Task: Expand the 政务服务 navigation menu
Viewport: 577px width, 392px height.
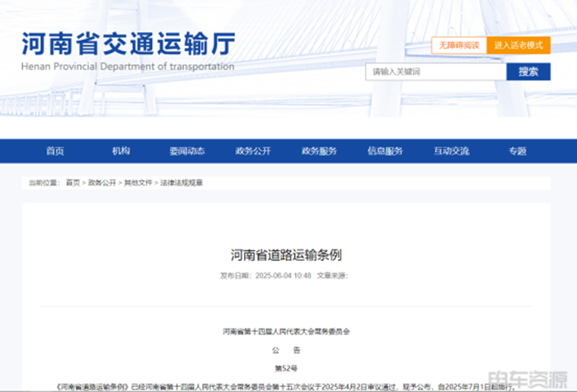Action: (319, 151)
